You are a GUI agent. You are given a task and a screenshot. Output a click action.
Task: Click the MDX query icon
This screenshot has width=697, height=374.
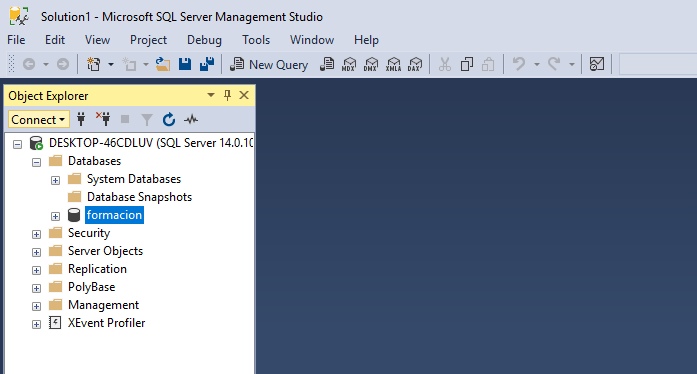[x=349, y=64]
